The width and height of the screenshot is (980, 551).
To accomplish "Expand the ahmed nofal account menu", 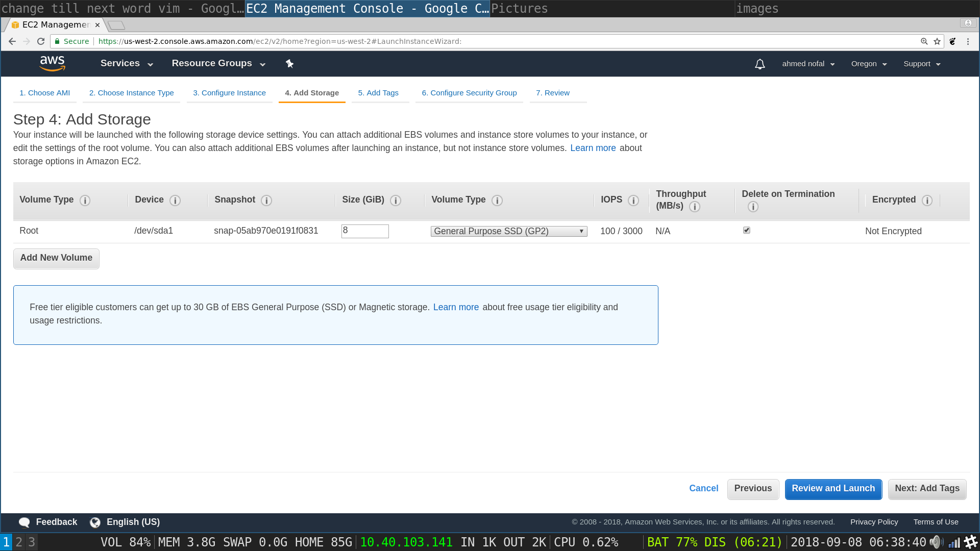I will tap(808, 64).
